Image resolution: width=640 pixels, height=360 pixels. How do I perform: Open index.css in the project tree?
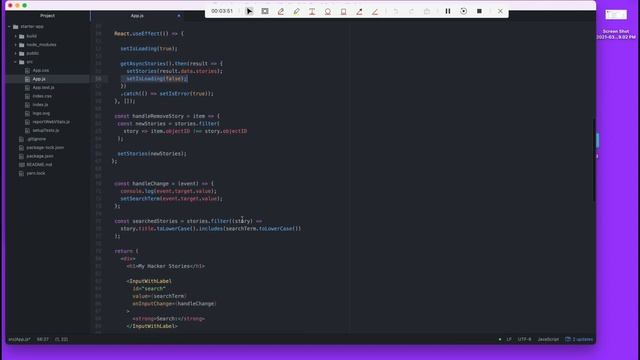pos(42,96)
